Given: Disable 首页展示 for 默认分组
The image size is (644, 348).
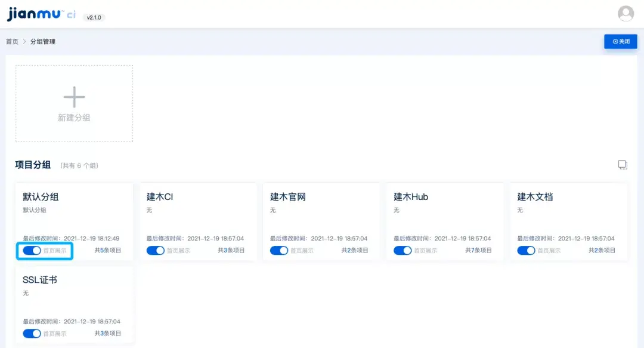Looking at the screenshot, I should (x=32, y=251).
